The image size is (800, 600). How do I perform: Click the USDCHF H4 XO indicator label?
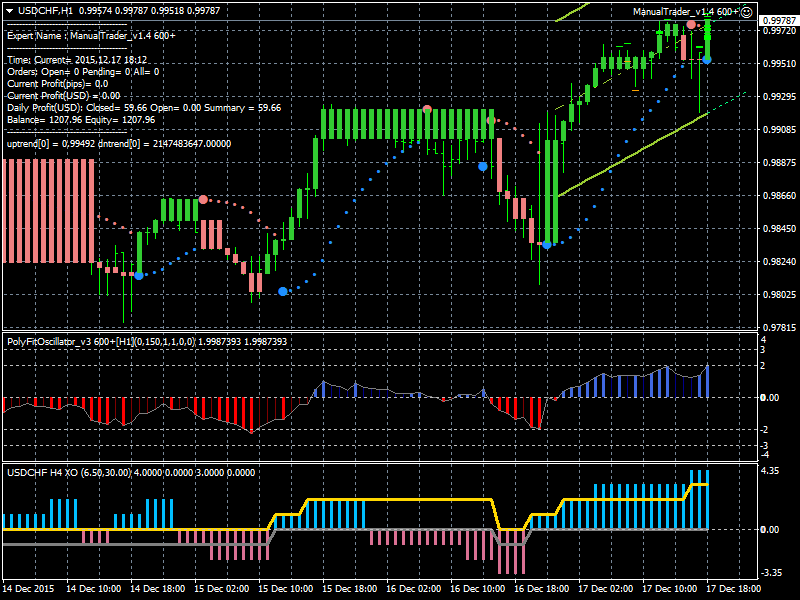(x=40, y=472)
